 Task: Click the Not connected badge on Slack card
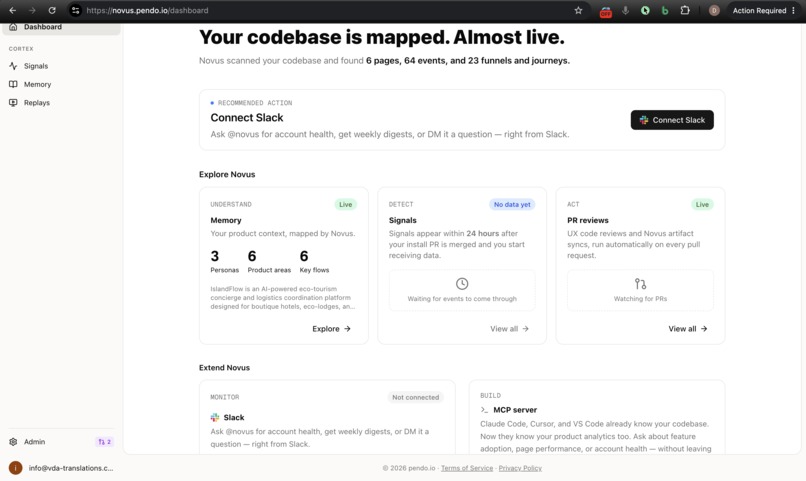click(x=415, y=397)
